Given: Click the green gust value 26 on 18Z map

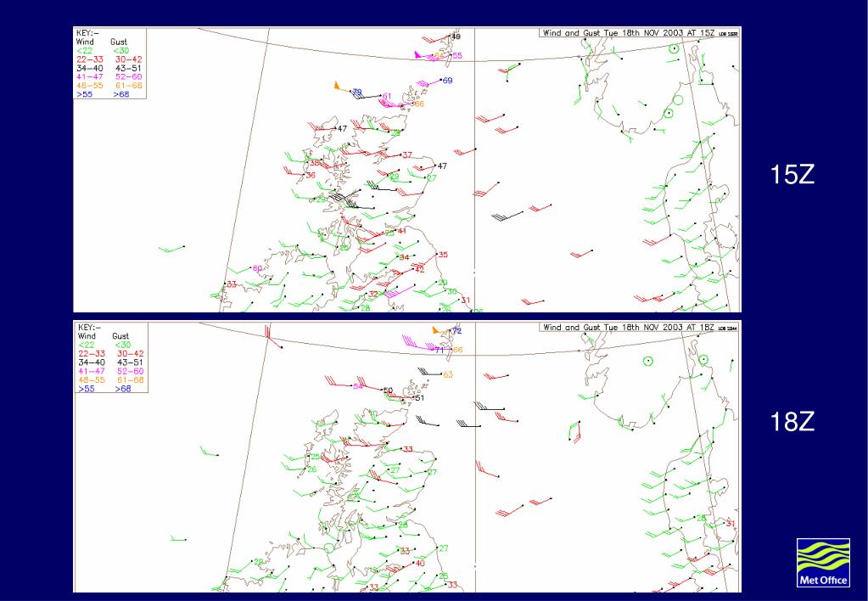Looking at the screenshot, I should point(312,469).
